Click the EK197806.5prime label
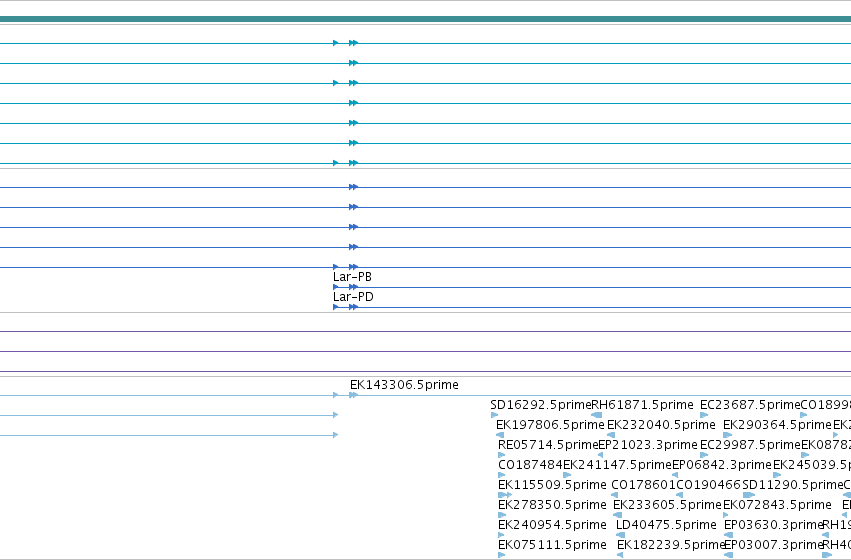The width and height of the screenshot is (851, 560). coord(550,425)
